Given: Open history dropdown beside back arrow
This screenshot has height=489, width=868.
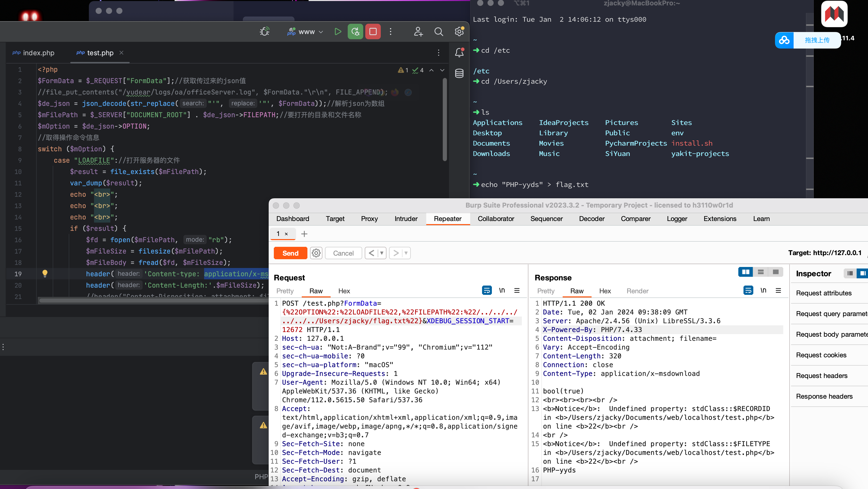Looking at the screenshot, I should tap(382, 253).
